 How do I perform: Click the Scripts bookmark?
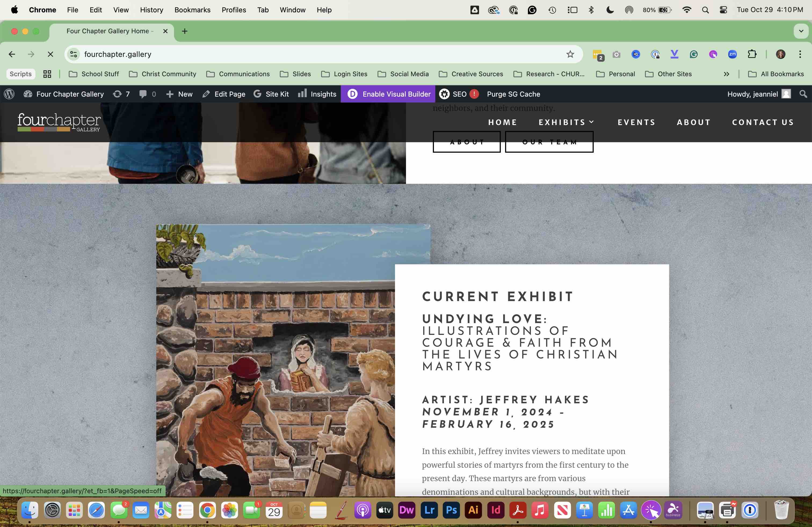click(20, 74)
